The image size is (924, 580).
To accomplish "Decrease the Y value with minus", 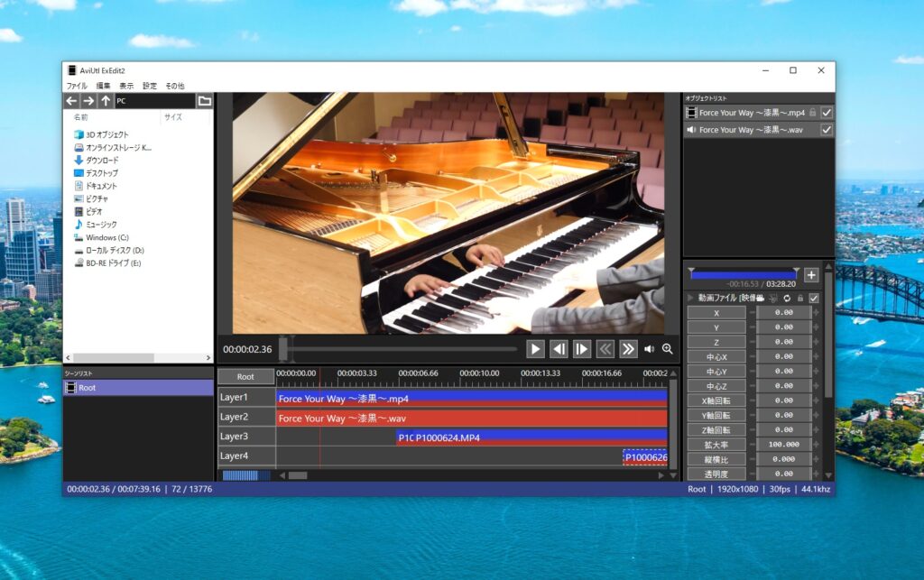I will (752, 327).
